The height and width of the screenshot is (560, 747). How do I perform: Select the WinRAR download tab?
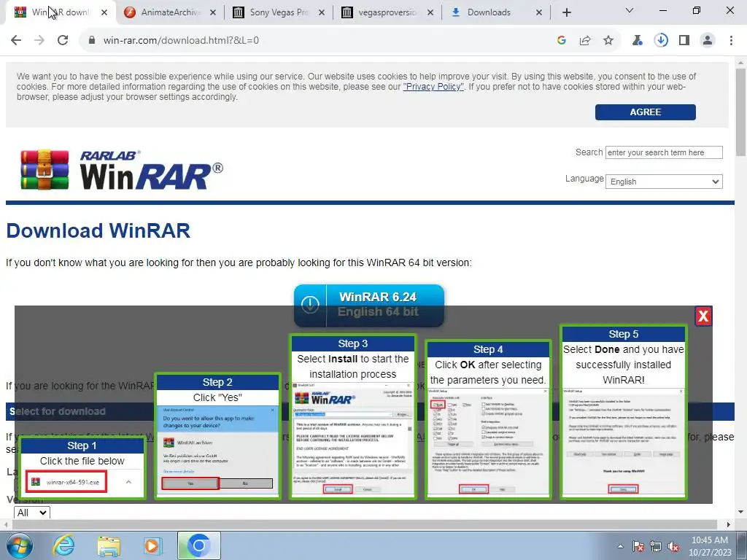tap(60, 12)
